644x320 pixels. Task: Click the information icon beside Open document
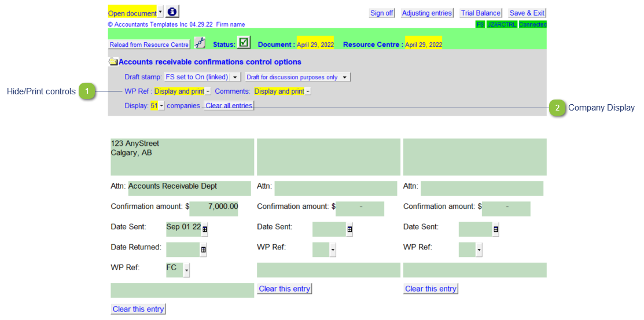click(172, 12)
